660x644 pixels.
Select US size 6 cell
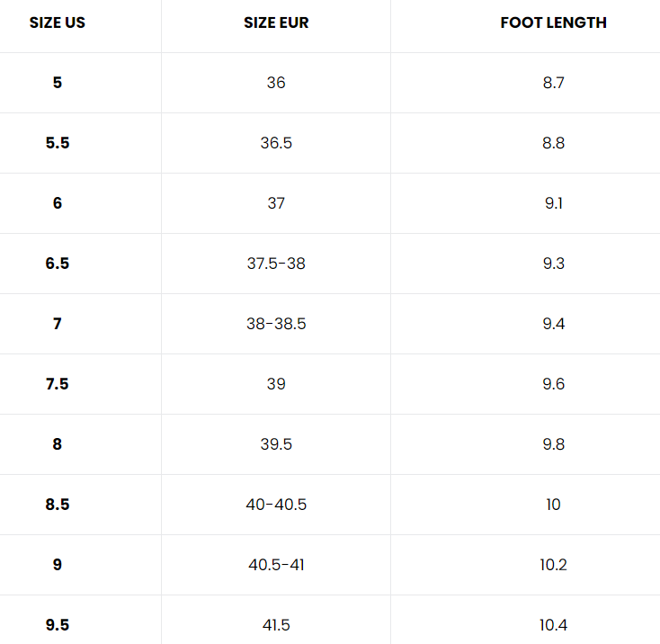(58, 203)
